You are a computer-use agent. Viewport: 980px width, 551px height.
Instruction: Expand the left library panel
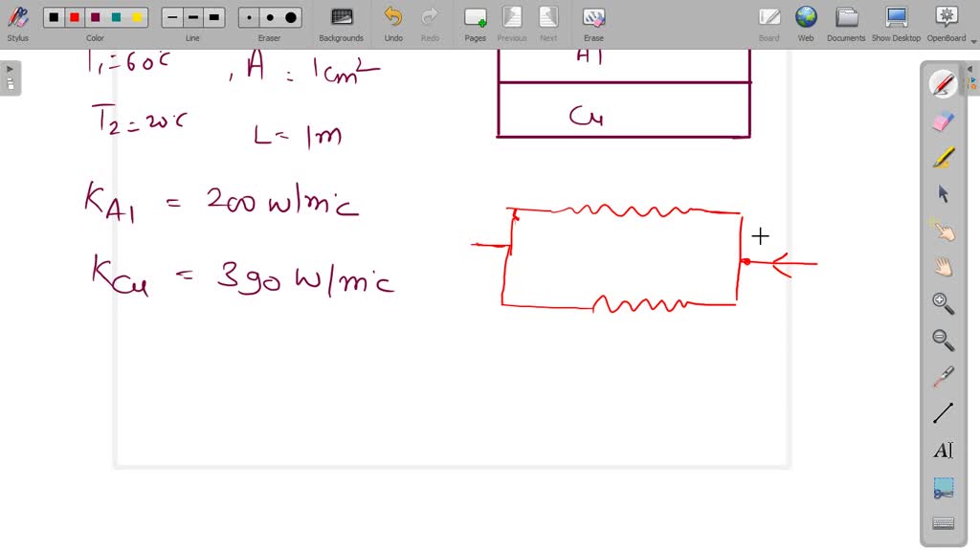pyautogui.click(x=9, y=68)
